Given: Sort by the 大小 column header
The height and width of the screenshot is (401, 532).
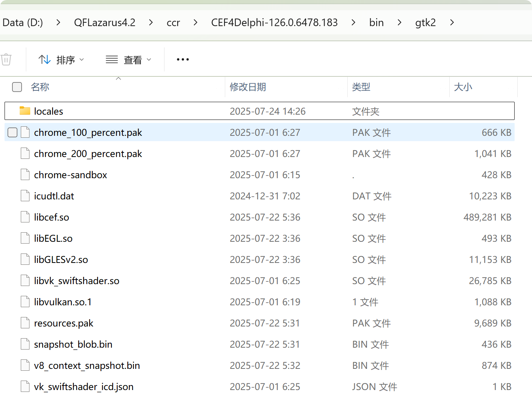Looking at the screenshot, I should [463, 87].
